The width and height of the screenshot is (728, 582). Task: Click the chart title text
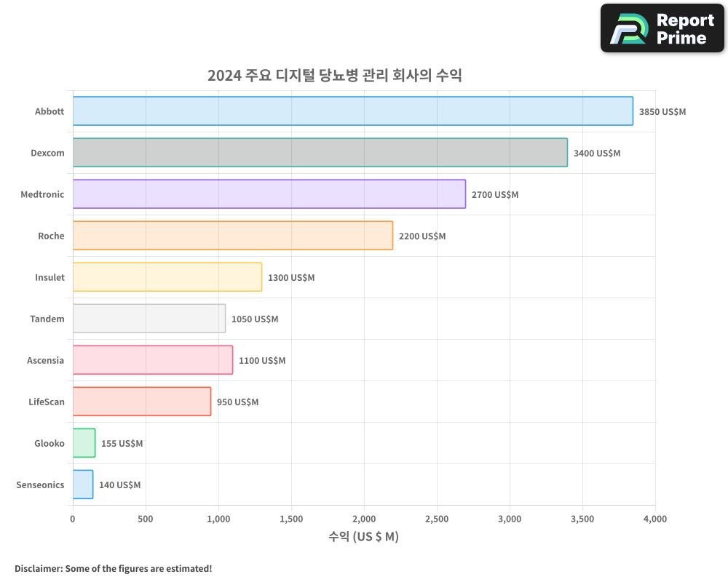point(338,75)
